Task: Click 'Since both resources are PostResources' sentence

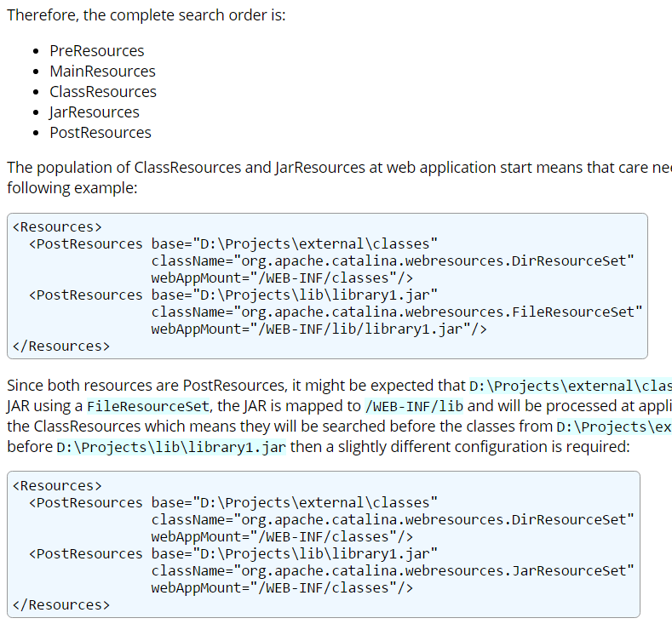Action: click(340, 386)
